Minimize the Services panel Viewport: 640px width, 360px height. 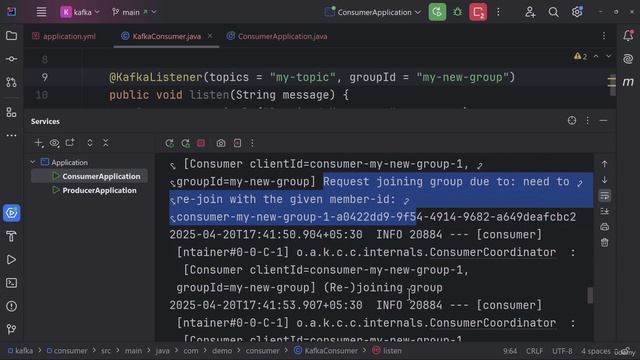click(x=604, y=120)
